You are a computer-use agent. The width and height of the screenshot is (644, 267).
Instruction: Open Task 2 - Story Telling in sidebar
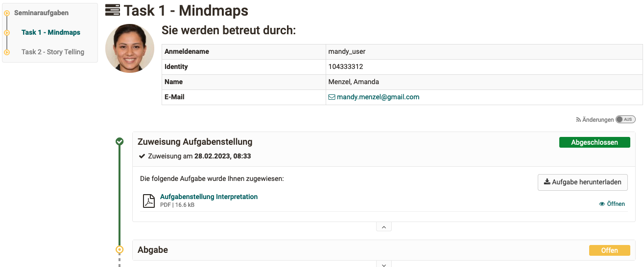53,52
